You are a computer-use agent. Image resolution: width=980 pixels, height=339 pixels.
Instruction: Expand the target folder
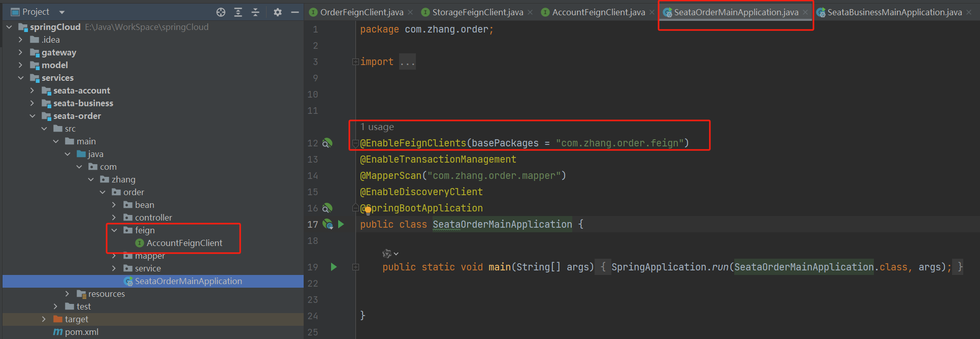coord(44,319)
